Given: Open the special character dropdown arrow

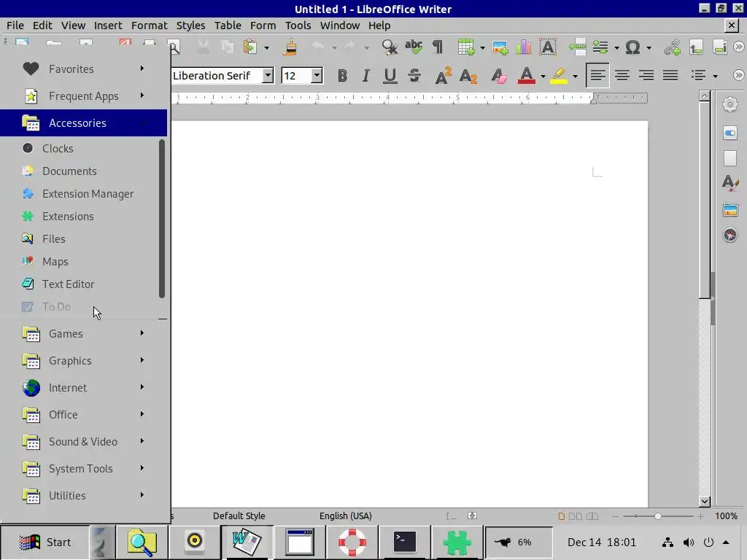Looking at the screenshot, I should [x=649, y=47].
